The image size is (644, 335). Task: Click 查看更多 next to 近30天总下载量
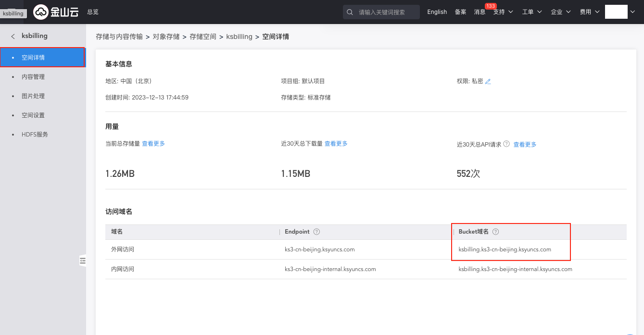(x=336, y=144)
